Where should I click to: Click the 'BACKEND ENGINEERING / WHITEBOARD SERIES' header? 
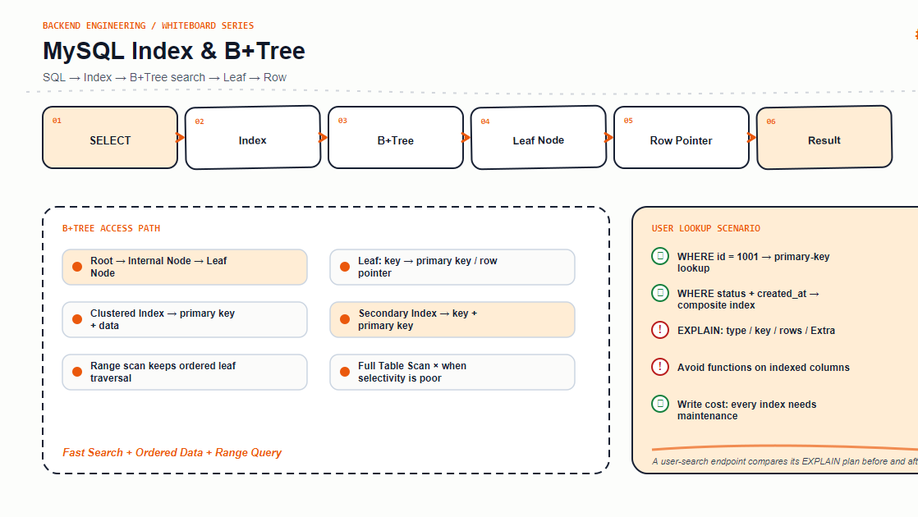(x=148, y=26)
